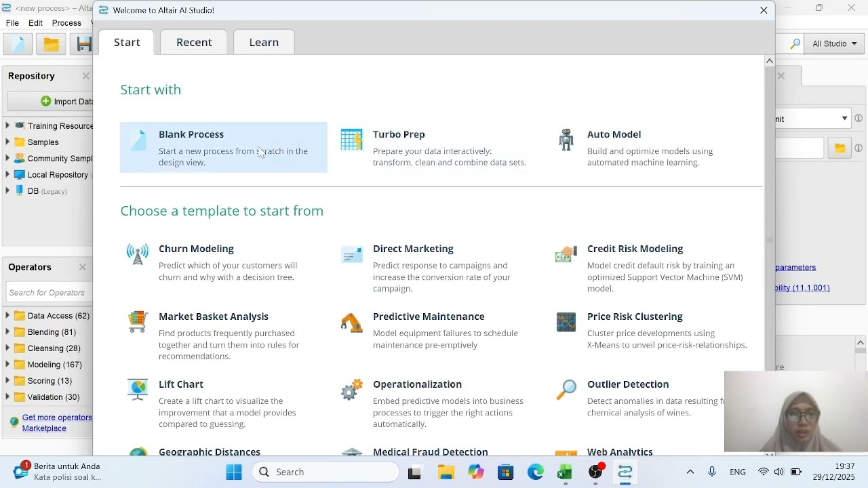Screen dimensions: 868x488
Task: Click the Market Basket Analysis cart icon
Action: pyautogui.click(x=138, y=322)
